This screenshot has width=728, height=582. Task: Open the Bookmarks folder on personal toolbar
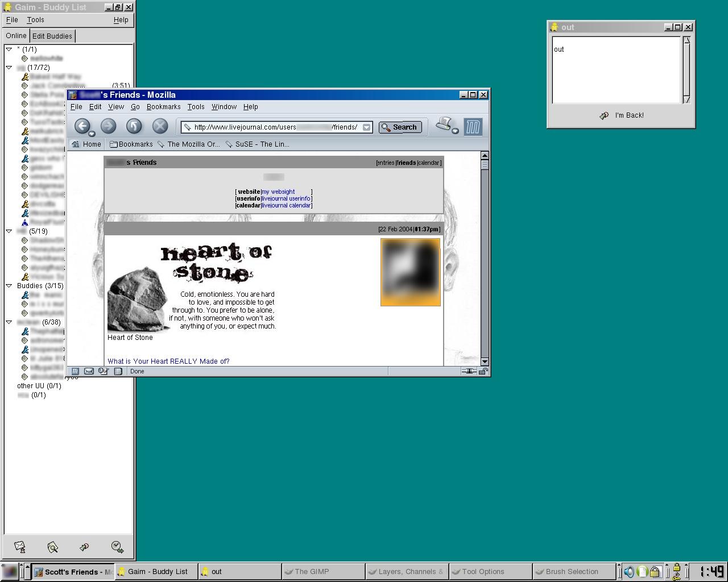pyautogui.click(x=131, y=144)
